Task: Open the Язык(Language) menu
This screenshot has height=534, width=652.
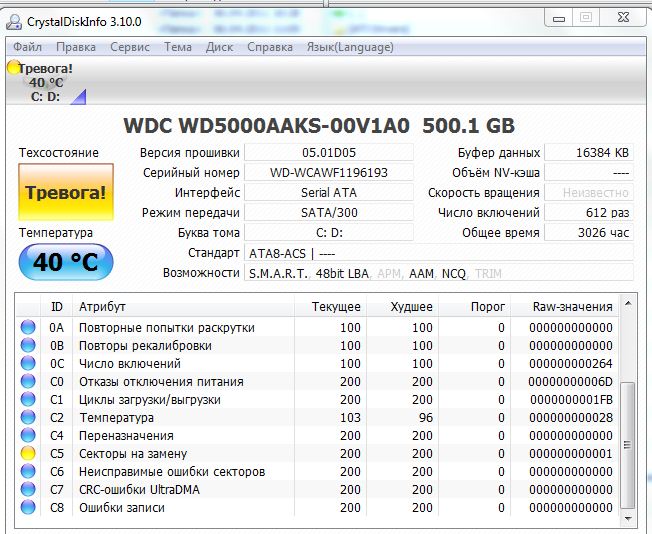Action: click(x=350, y=47)
